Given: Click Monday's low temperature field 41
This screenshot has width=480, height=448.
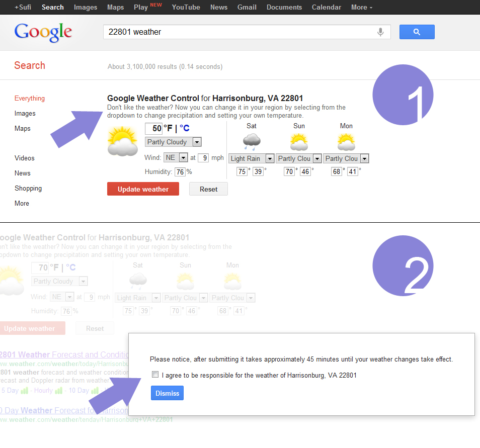Looking at the screenshot, I should pos(353,171).
